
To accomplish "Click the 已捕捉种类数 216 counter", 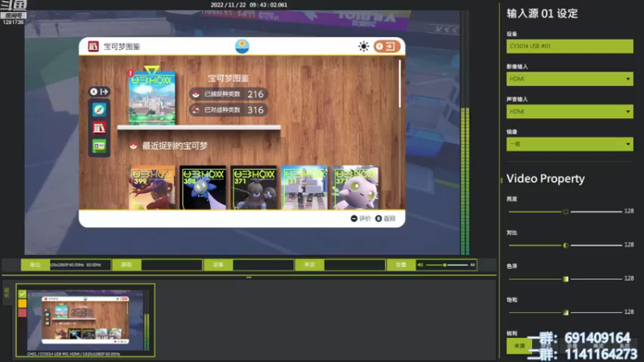I will point(229,94).
